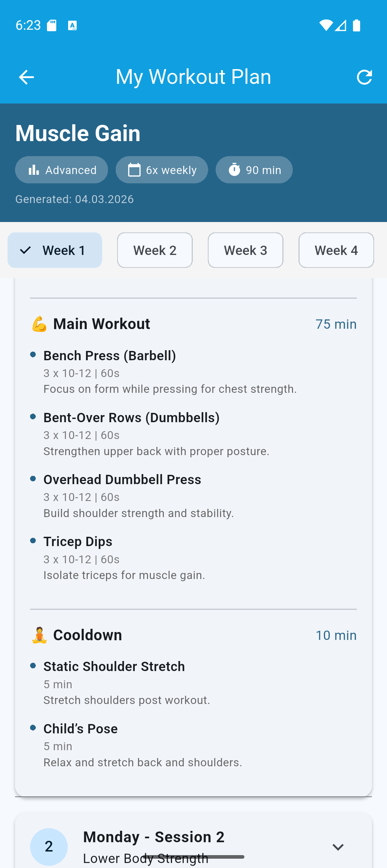Tap the stopwatch icon on 90 min chip
387x868 pixels.
click(x=235, y=170)
